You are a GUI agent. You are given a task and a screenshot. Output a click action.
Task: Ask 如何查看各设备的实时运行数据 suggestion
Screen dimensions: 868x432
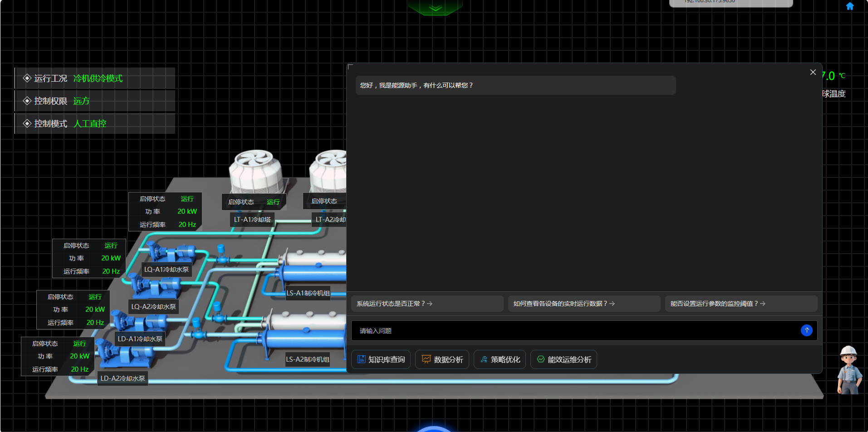(584, 304)
